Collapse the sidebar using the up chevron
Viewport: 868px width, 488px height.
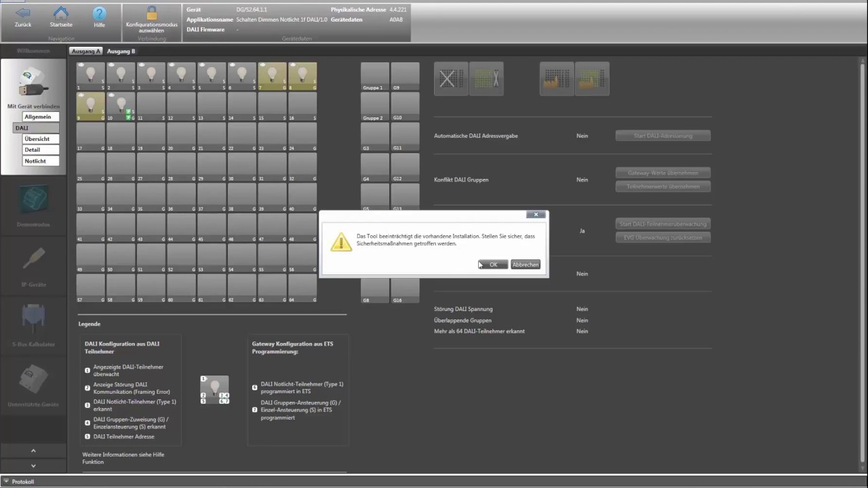pos(33,450)
